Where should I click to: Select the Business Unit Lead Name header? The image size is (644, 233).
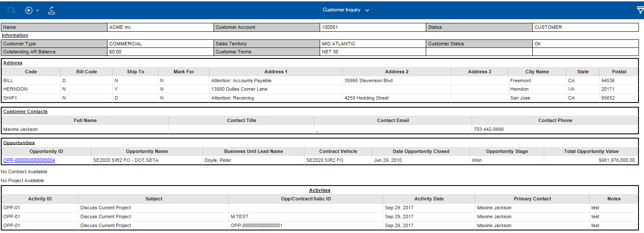pos(253,151)
